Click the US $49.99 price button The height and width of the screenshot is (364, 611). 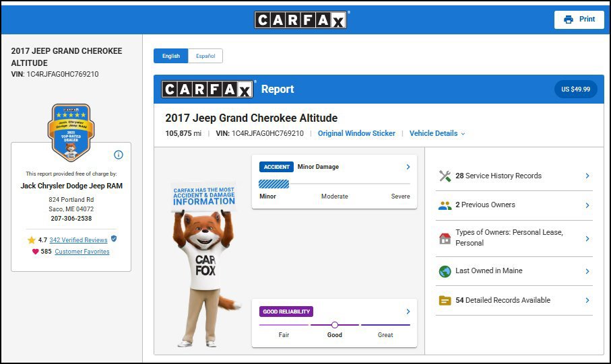575,89
